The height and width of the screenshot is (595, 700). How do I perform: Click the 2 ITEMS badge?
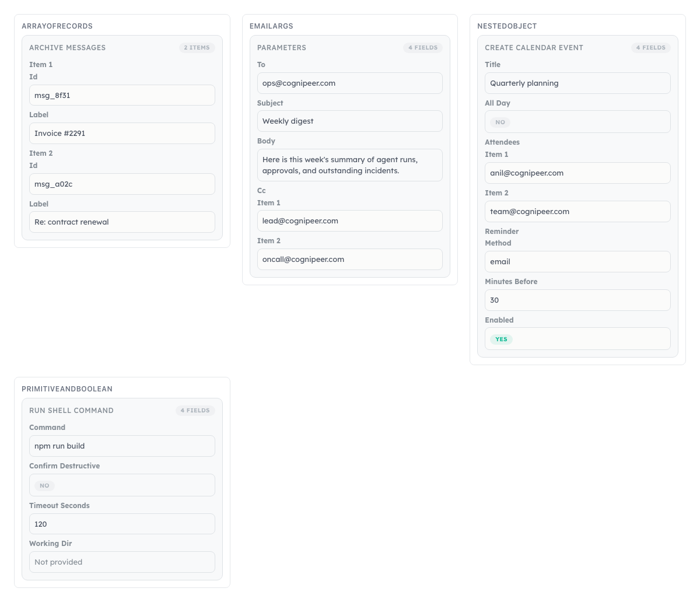[x=197, y=48]
